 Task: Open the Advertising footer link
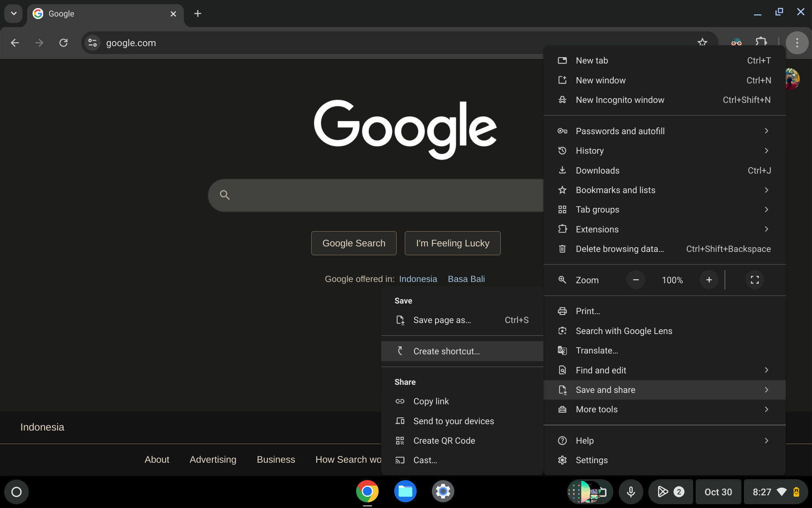click(213, 460)
